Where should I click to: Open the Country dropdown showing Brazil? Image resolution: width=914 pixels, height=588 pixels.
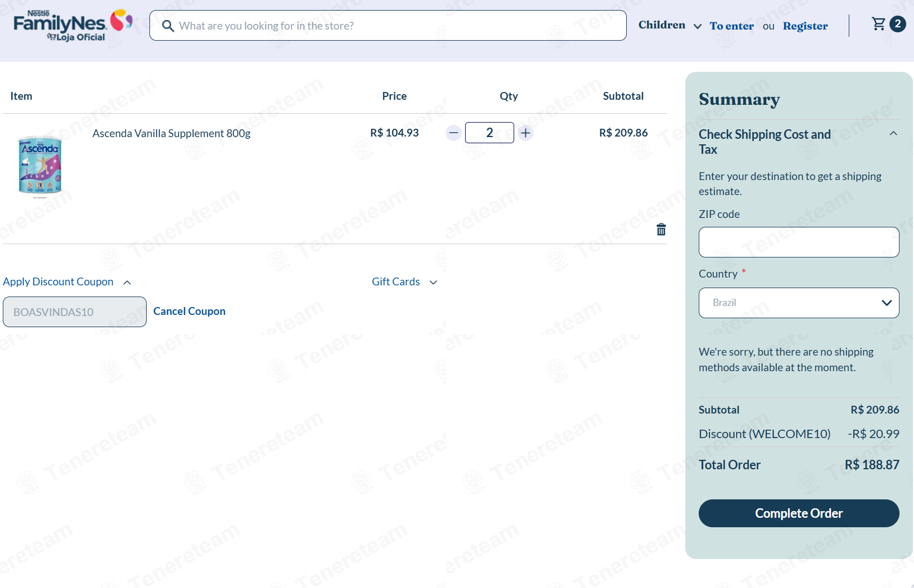click(x=799, y=303)
